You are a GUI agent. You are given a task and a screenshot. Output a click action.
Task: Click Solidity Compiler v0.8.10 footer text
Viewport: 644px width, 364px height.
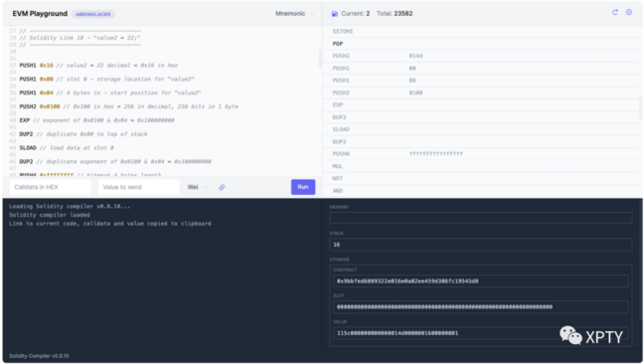point(39,356)
